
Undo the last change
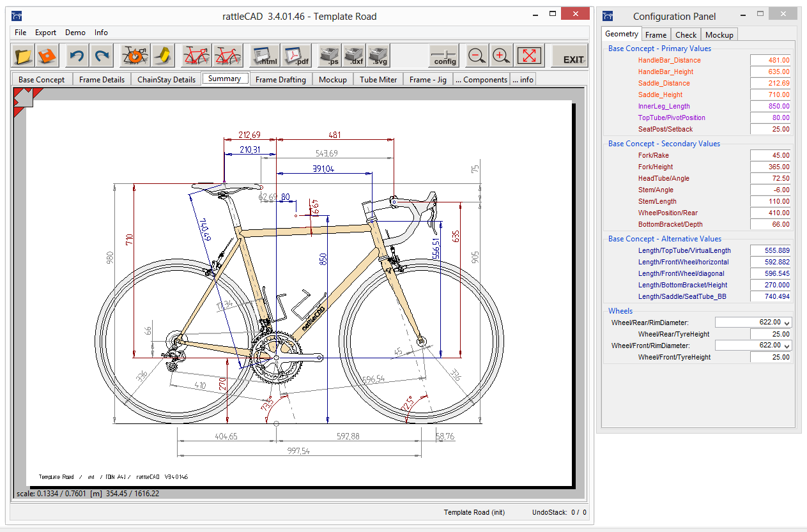[77, 56]
